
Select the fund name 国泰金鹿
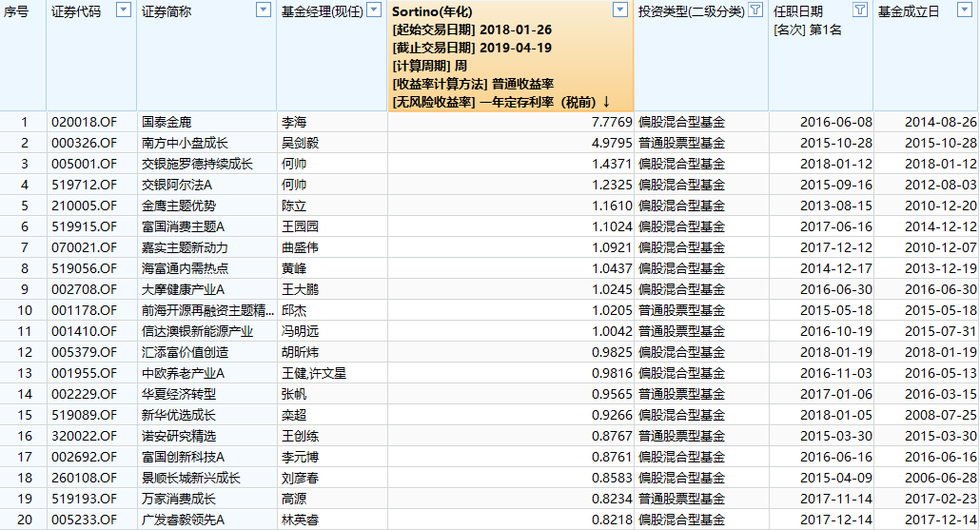pyautogui.click(x=167, y=122)
